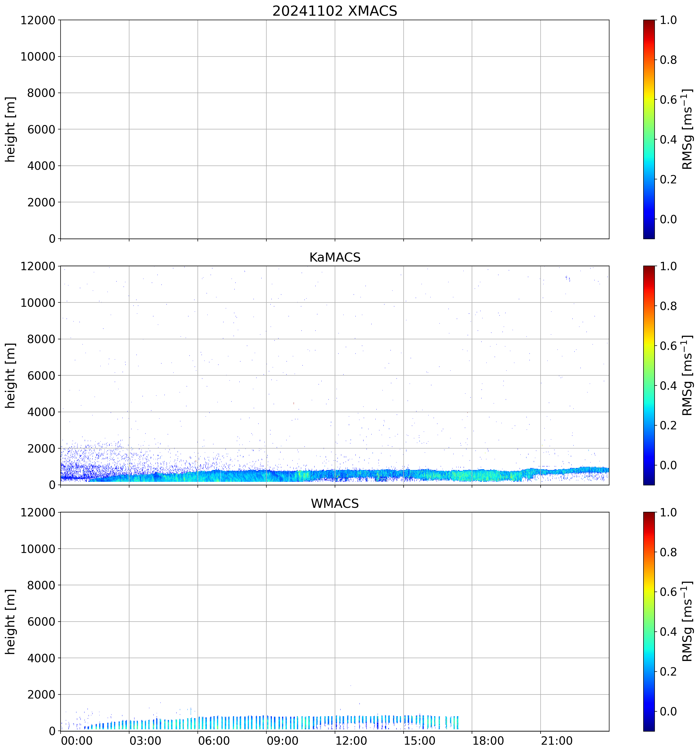The height and width of the screenshot is (752, 700).
Task: Click the 1.0 tick on the WMACS colorbar
Action: point(668,513)
